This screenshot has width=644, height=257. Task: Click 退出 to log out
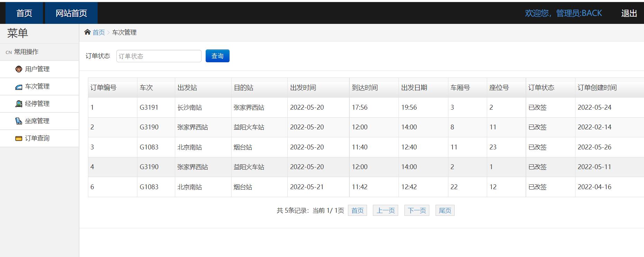tap(629, 13)
